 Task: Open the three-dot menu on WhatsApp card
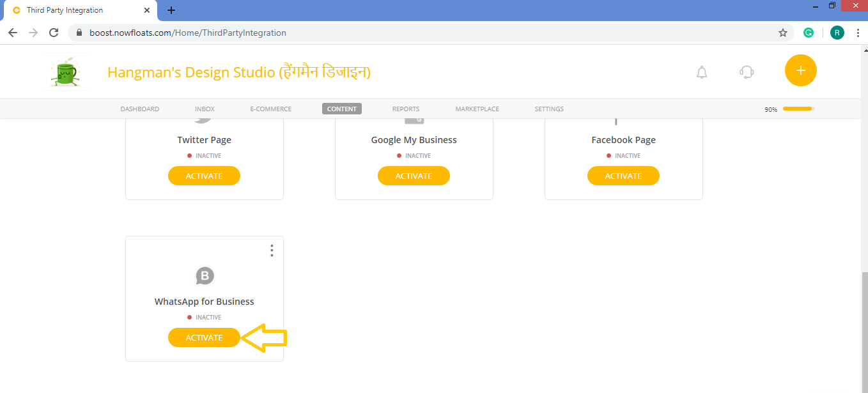(271, 250)
